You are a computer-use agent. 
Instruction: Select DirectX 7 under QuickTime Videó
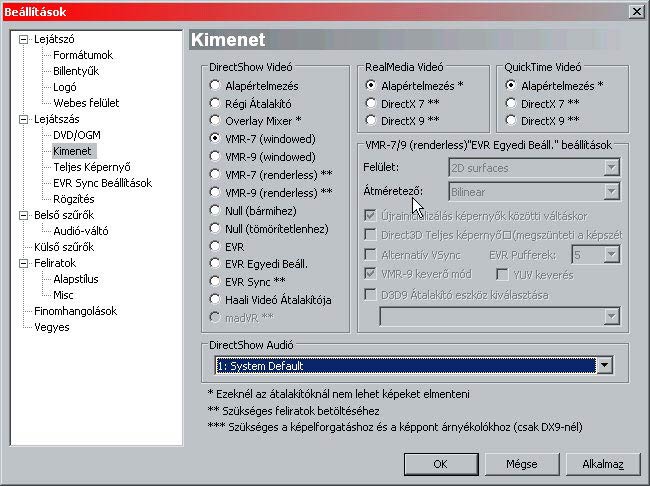pos(512,103)
